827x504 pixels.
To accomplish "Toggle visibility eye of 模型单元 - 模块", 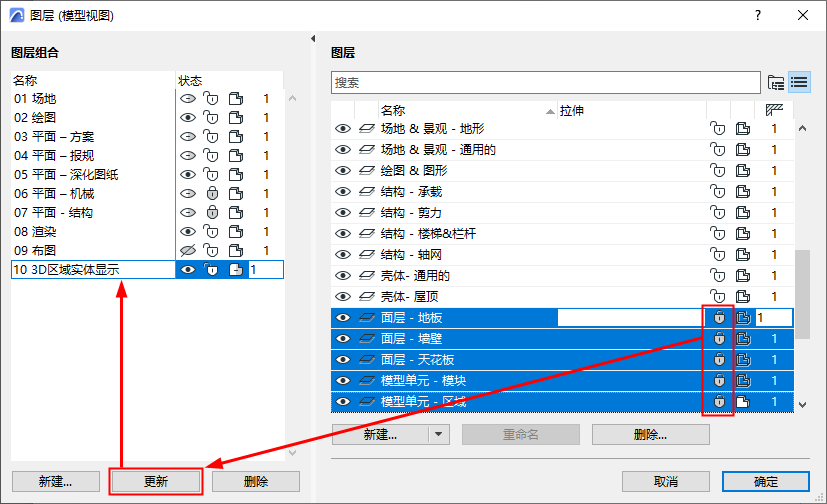I will click(343, 381).
